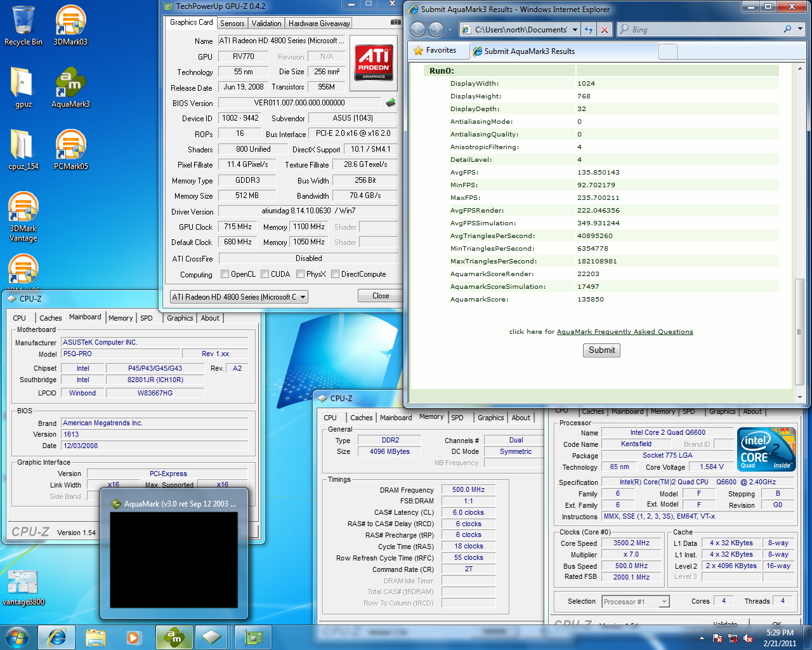Click the DRAM Frequency value 500.0 MHz
The height and width of the screenshot is (650, 812).
(468, 489)
